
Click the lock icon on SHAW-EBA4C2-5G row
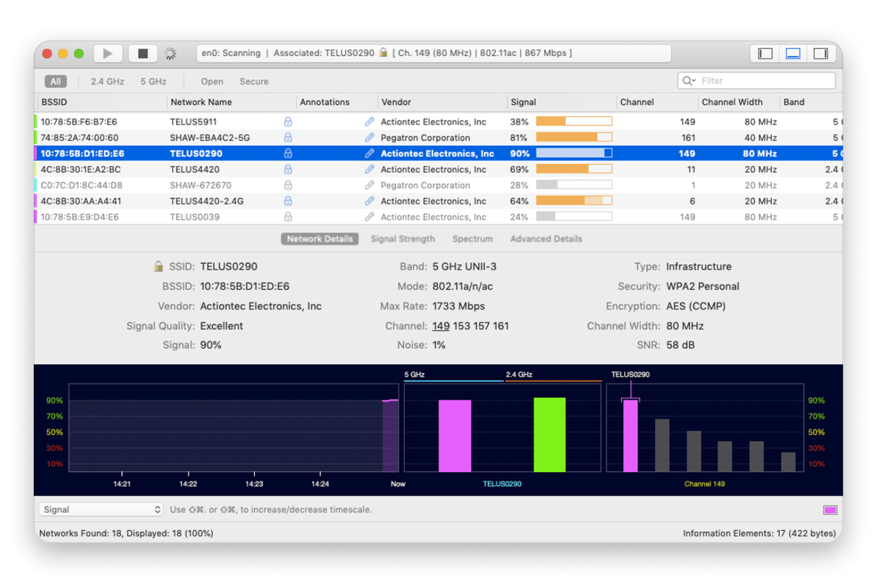tap(288, 138)
